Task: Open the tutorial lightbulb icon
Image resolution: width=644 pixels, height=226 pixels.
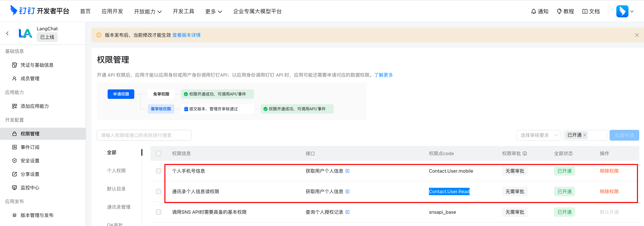Action: click(x=559, y=11)
